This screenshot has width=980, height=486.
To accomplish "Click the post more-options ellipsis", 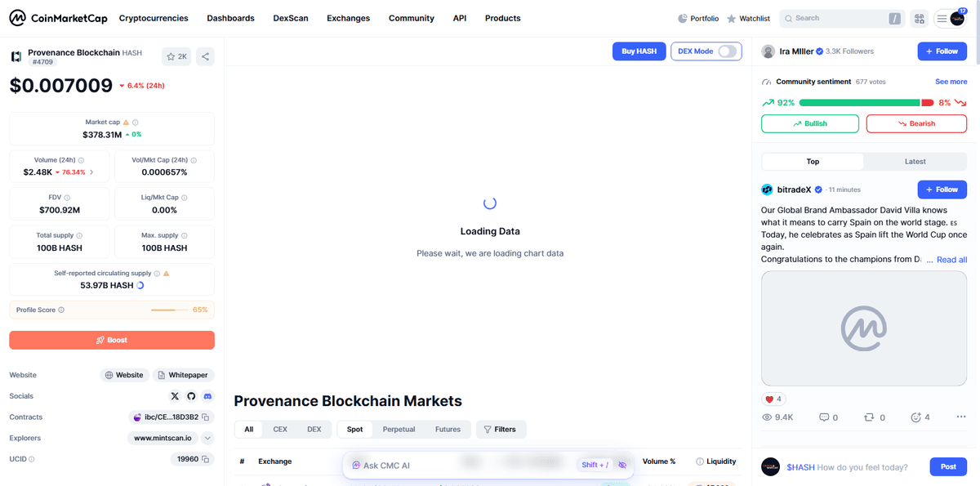I will (x=960, y=417).
